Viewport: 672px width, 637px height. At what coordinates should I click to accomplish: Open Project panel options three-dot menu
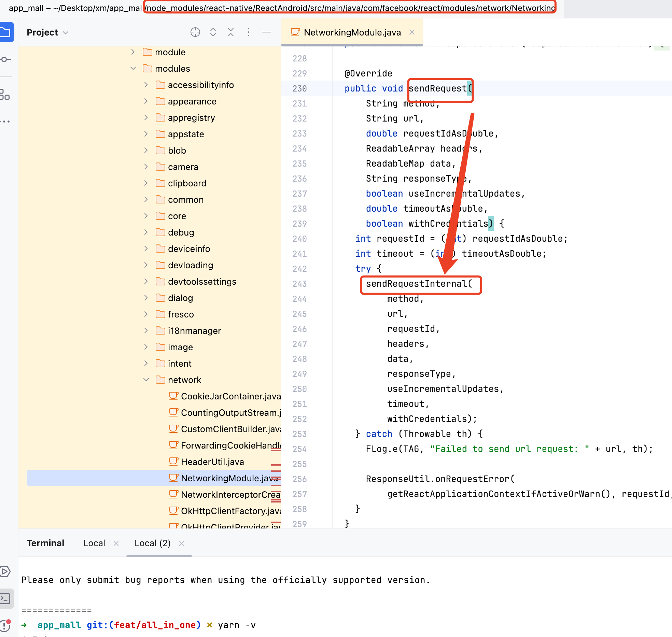pyautogui.click(x=249, y=32)
